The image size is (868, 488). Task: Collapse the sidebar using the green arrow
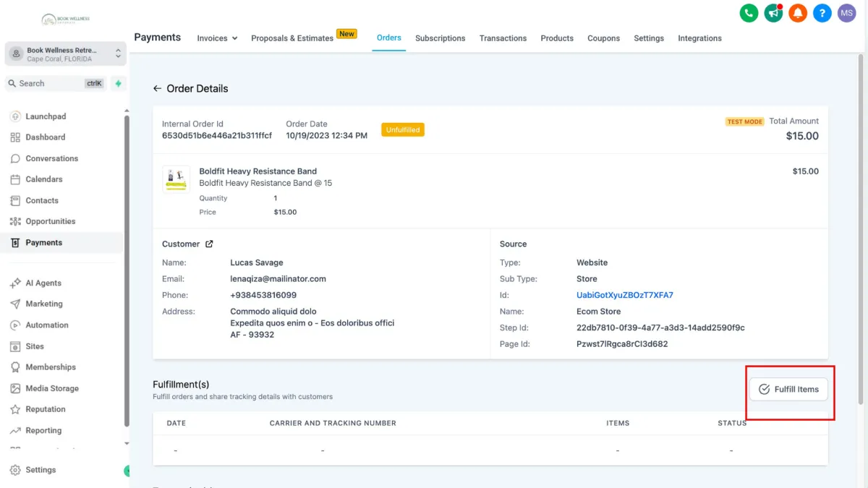pos(127,471)
